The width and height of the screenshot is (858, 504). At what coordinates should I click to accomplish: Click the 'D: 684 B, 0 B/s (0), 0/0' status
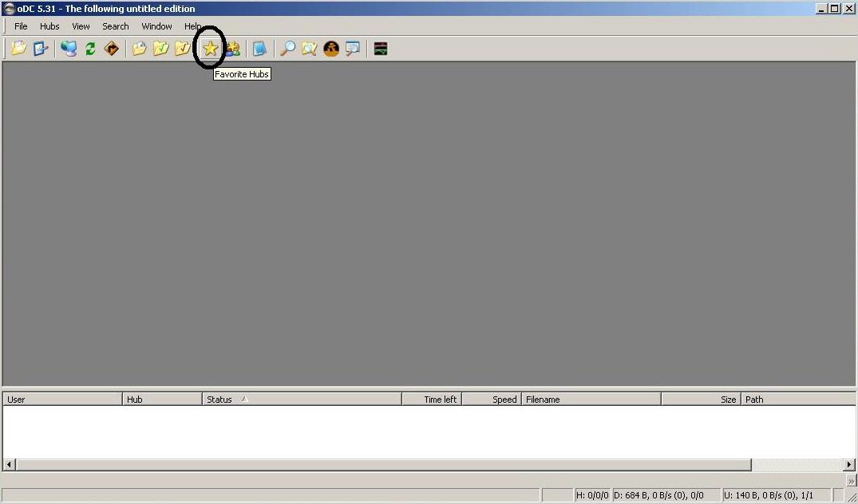[x=666, y=496]
